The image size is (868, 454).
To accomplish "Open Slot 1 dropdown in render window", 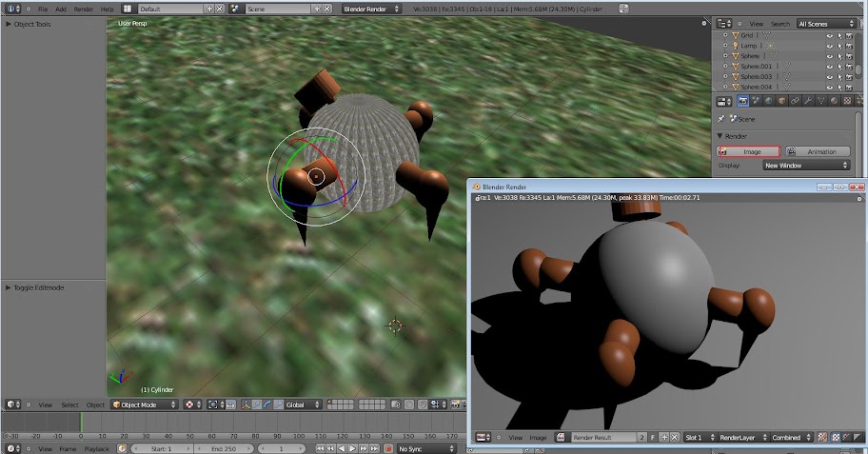I will [x=700, y=438].
